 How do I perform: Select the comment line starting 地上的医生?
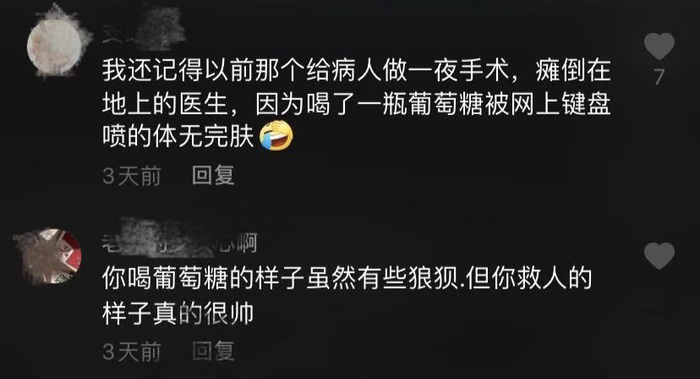tap(356, 104)
